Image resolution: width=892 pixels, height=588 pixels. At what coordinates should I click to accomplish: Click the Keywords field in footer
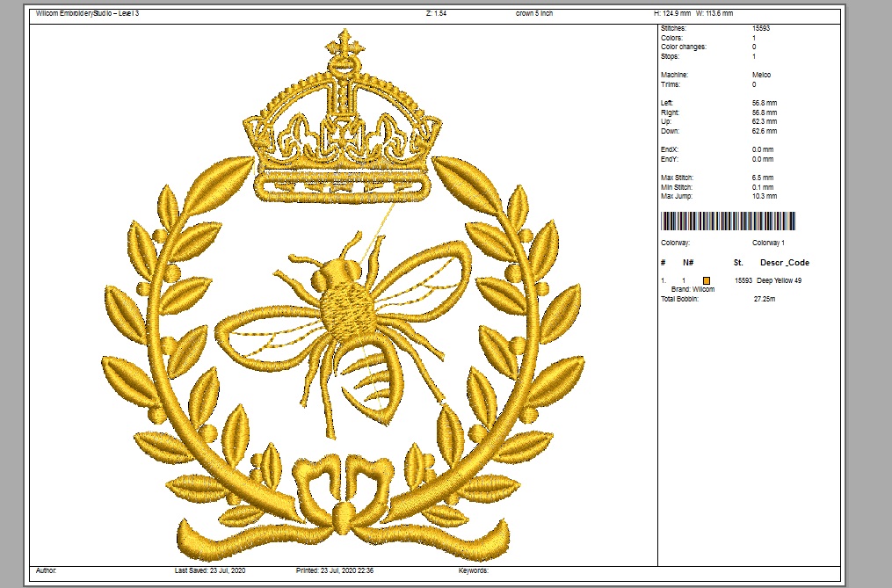[473, 571]
